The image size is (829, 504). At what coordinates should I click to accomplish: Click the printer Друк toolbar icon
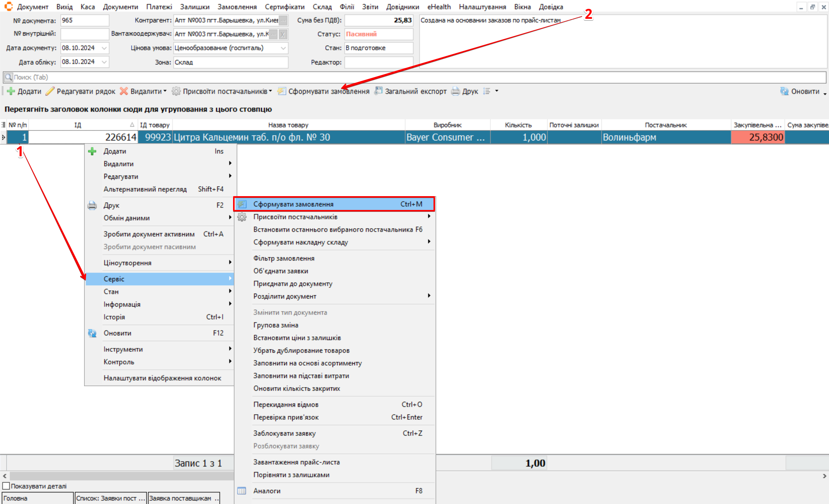click(x=455, y=91)
